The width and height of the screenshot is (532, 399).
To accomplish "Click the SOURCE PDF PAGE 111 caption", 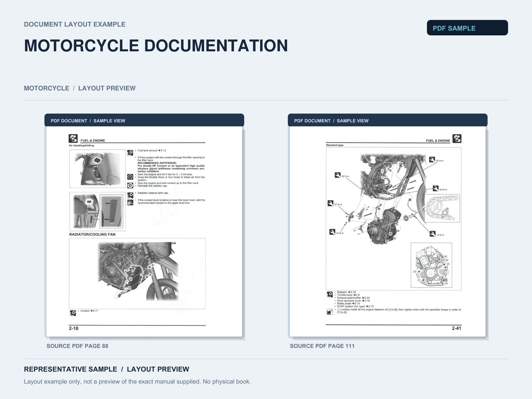I will point(322,346).
